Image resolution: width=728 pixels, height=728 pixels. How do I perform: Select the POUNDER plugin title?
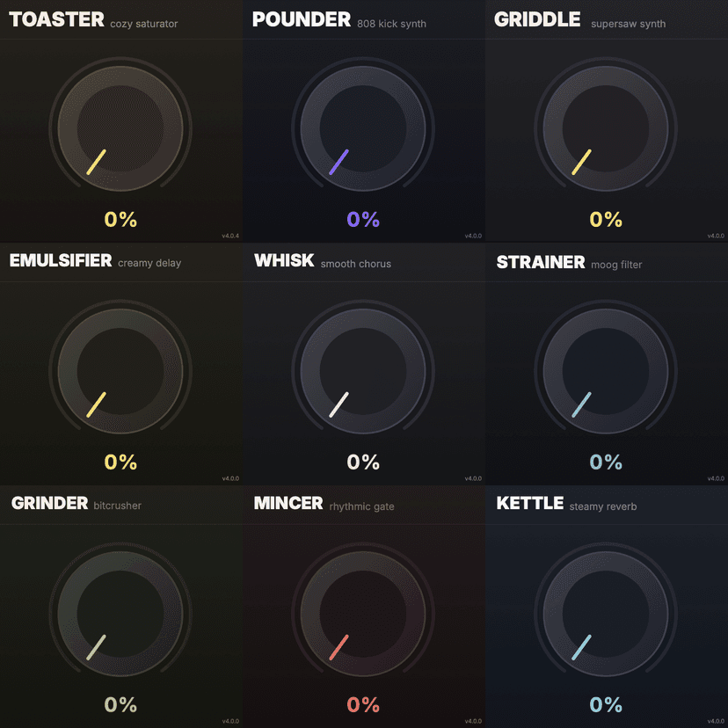coord(302,20)
